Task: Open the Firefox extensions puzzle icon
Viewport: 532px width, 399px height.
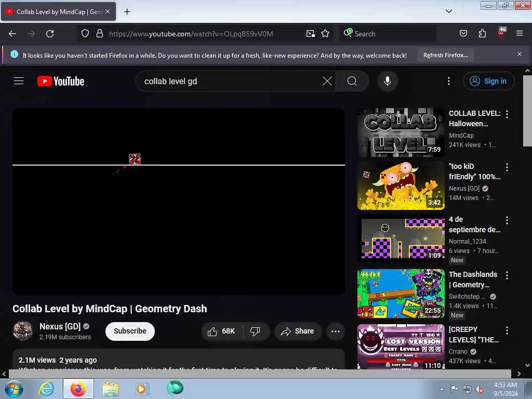Action: 482,33
